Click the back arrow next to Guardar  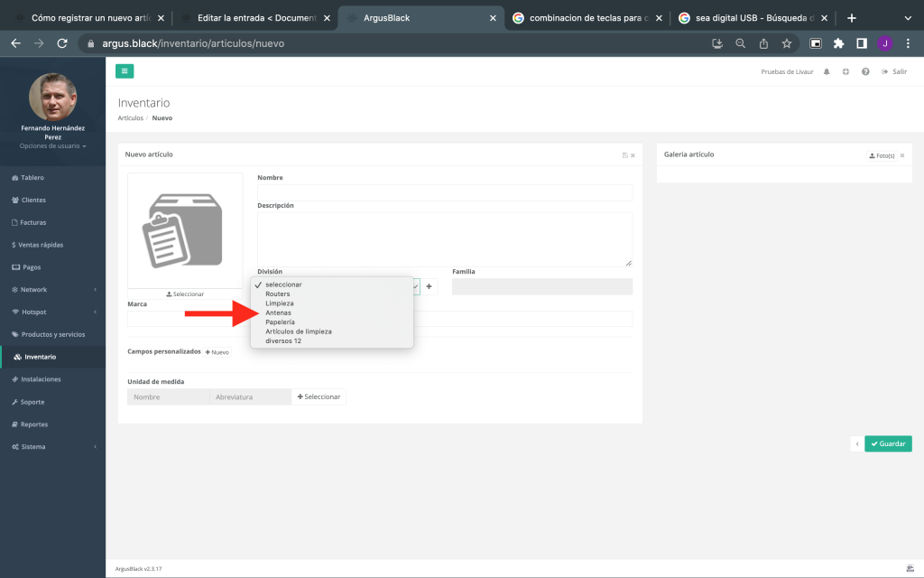coord(856,443)
